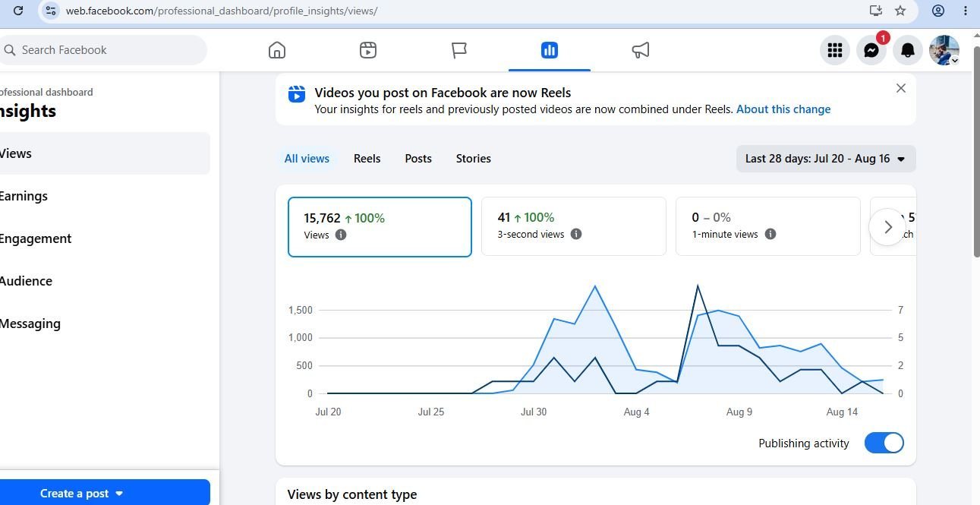
Task: Click the professional dashboard breadcrumb
Action: pos(46,92)
